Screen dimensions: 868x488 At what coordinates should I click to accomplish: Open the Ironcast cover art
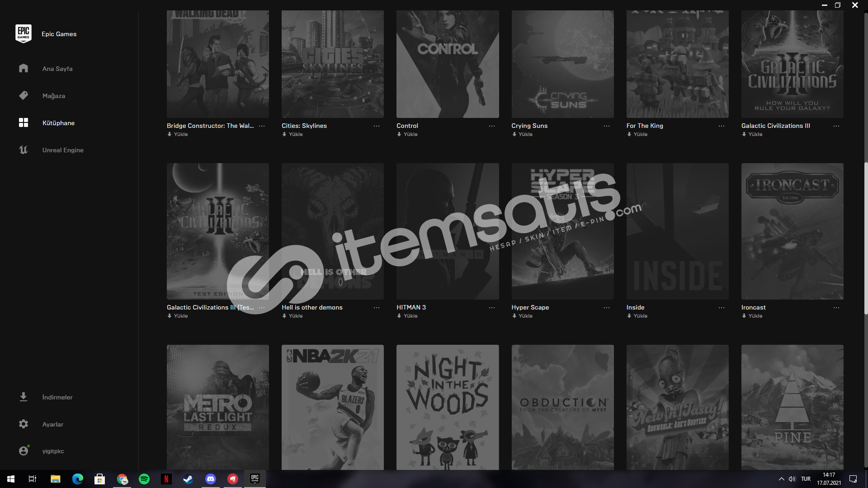pyautogui.click(x=792, y=231)
